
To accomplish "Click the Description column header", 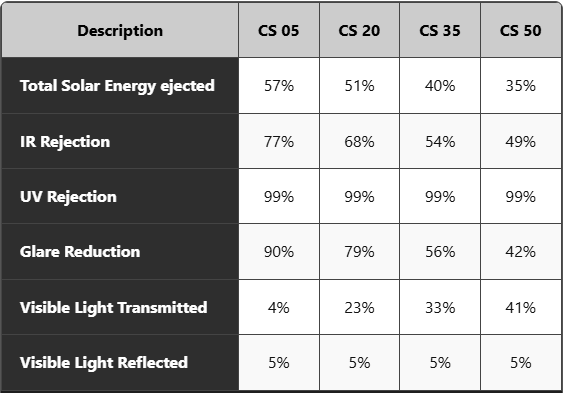I will (120, 30).
